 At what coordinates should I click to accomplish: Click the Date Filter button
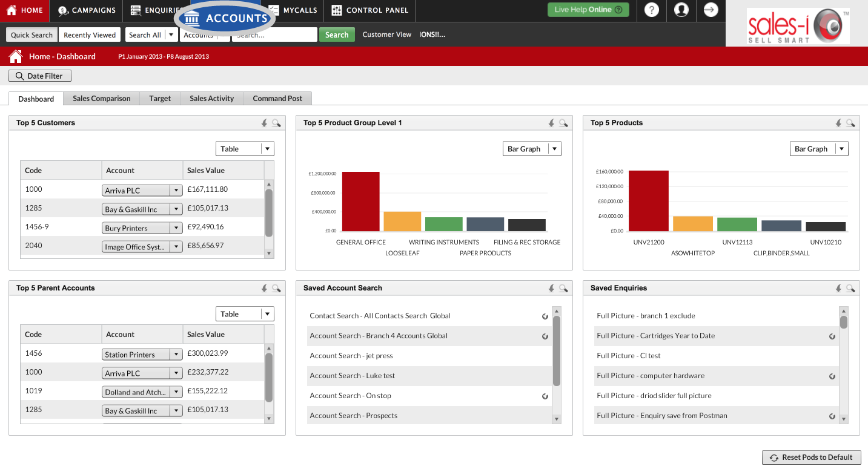pos(40,76)
